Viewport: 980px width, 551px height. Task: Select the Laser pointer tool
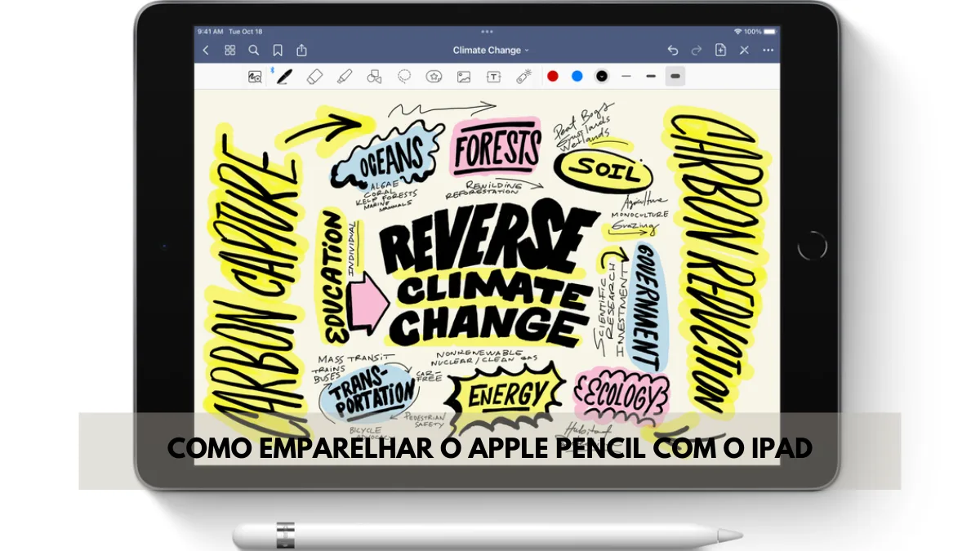524,77
